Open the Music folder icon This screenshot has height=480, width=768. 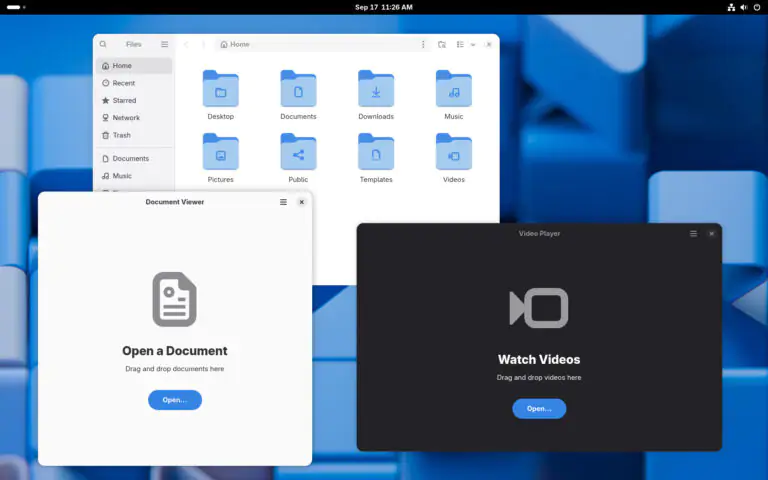[x=453, y=89]
